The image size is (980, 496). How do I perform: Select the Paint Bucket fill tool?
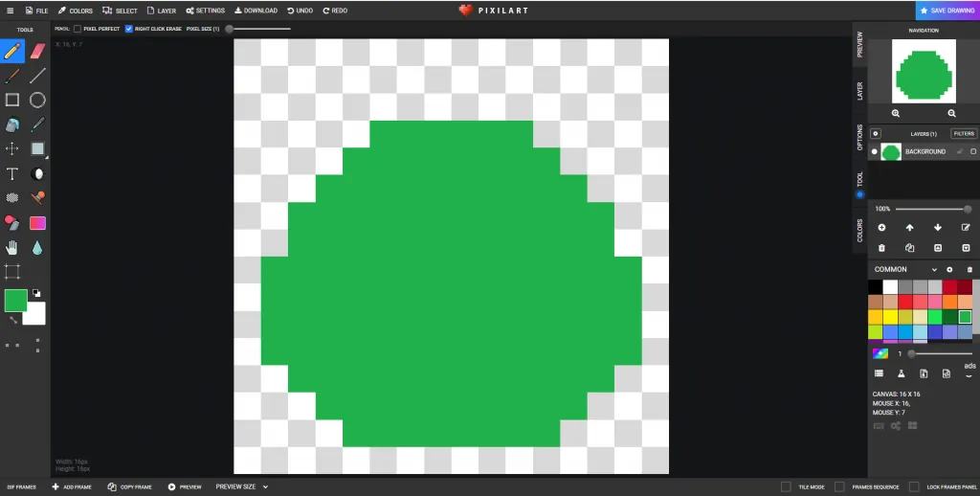[x=12, y=125]
